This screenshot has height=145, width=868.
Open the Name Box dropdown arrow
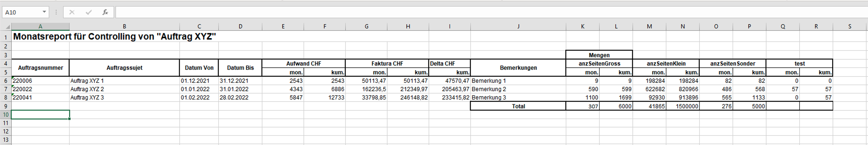[44, 12]
